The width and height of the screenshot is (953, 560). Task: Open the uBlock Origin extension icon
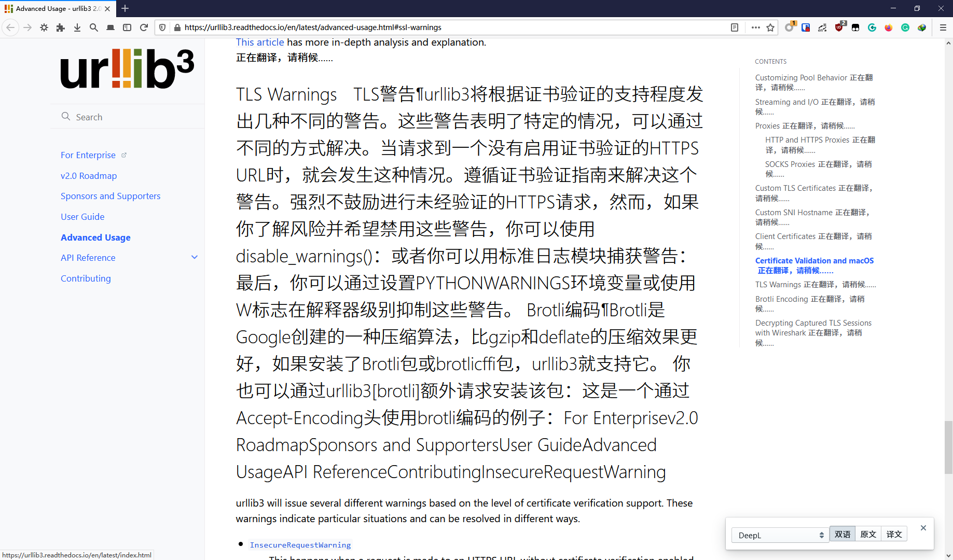tap(839, 27)
